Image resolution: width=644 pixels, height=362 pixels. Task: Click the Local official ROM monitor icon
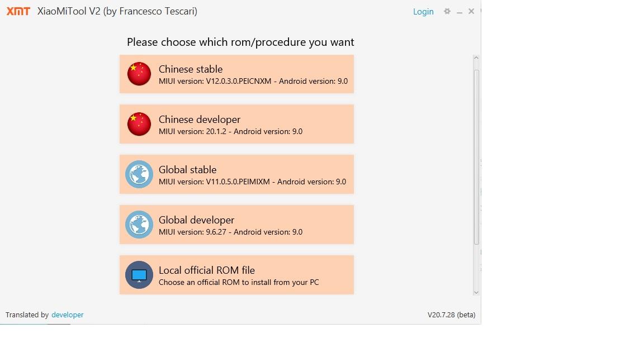pyautogui.click(x=139, y=275)
